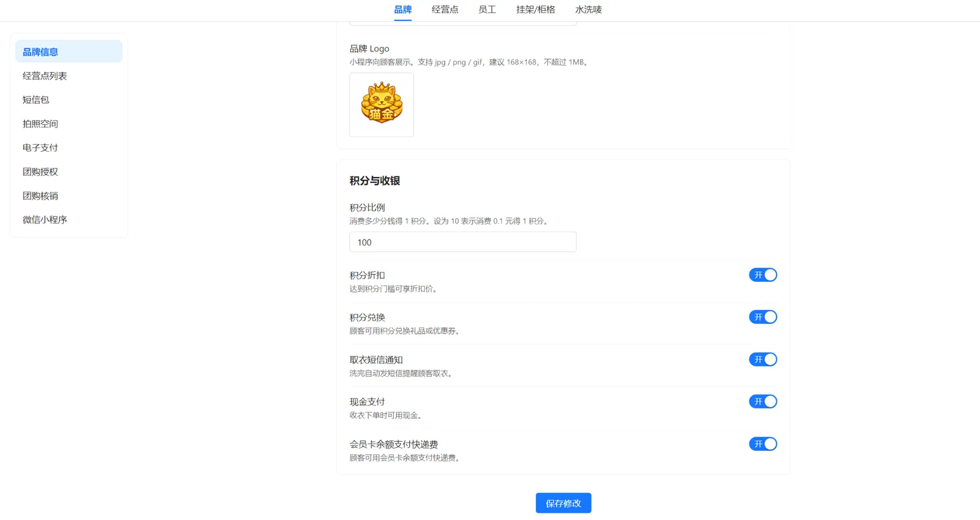Viewport: 980px width, 520px height.
Task: Open 团购授权 sidebar item
Action: (x=69, y=171)
